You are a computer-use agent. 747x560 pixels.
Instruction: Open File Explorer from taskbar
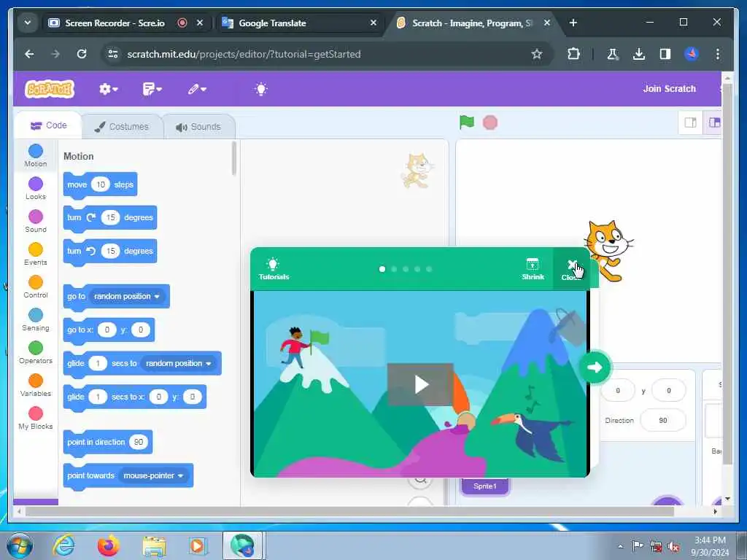pos(154,546)
